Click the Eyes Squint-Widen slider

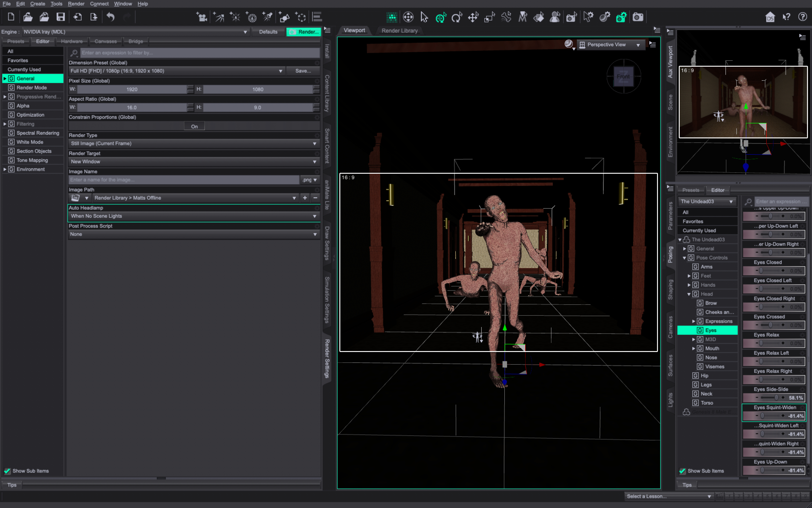(x=774, y=416)
